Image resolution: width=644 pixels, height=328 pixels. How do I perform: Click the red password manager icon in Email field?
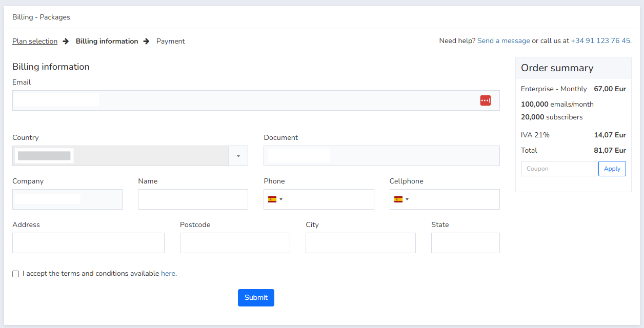(486, 100)
